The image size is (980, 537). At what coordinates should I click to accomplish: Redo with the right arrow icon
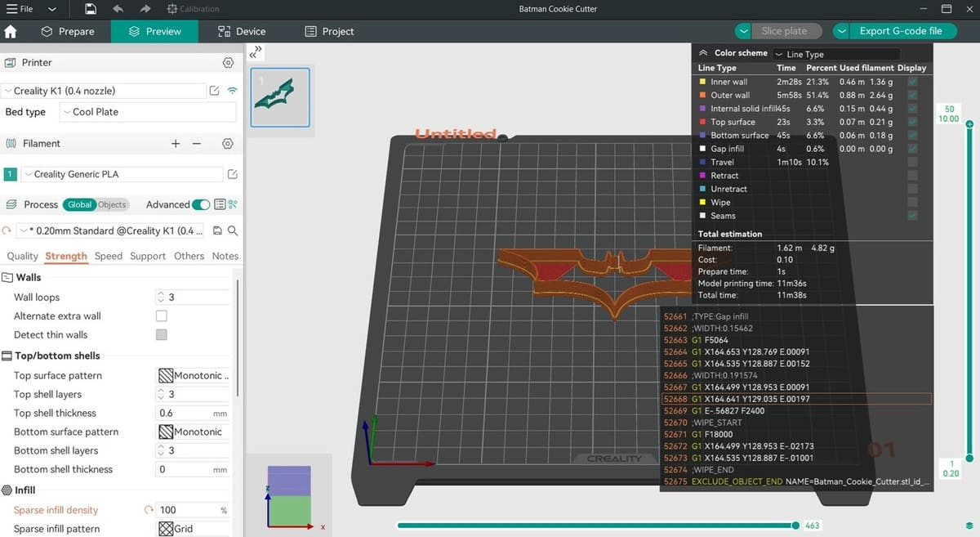pyautogui.click(x=145, y=9)
